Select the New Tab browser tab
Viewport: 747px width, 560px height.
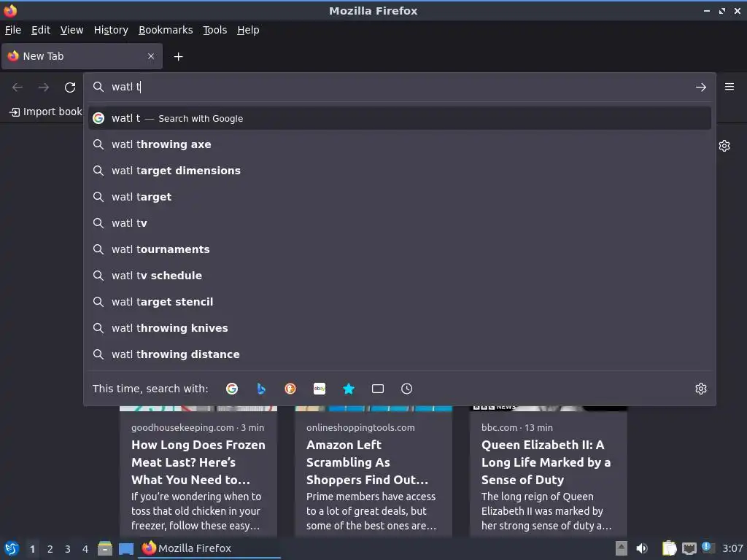[x=82, y=56]
